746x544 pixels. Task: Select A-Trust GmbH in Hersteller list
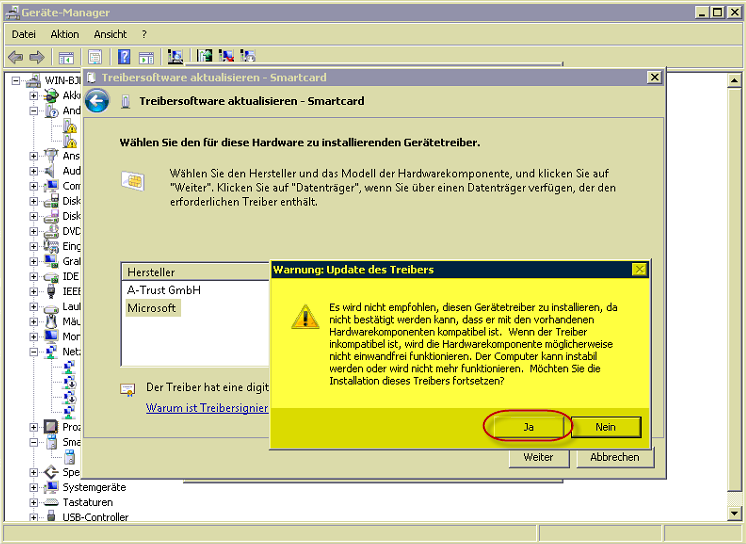pyautogui.click(x=164, y=290)
